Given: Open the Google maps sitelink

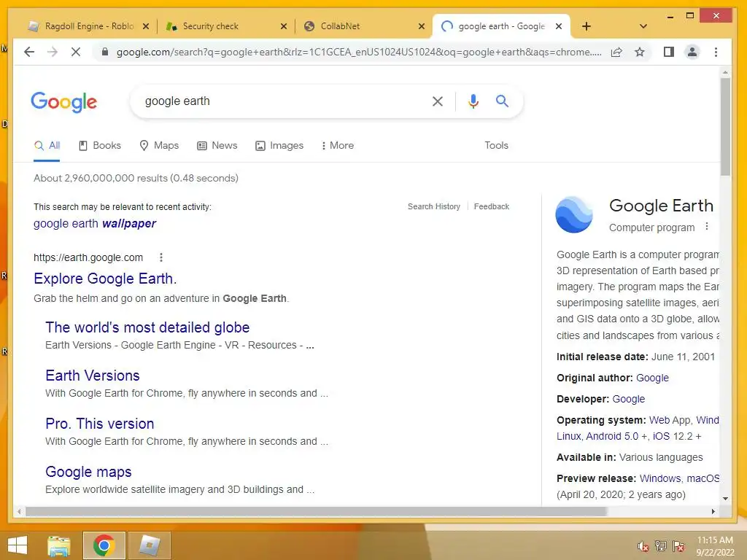Looking at the screenshot, I should pos(88,472).
